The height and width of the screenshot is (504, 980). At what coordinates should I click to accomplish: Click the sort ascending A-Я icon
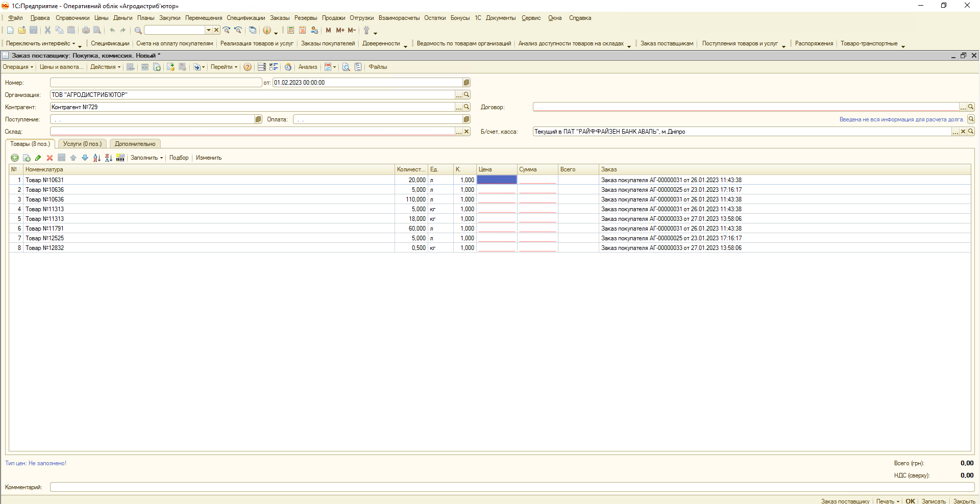tap(96, 158)
